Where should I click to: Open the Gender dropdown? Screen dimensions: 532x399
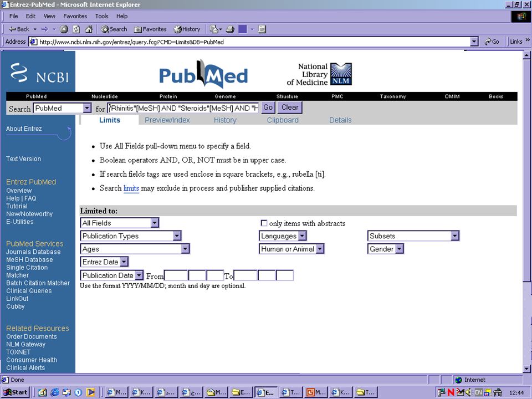(386, 249)
